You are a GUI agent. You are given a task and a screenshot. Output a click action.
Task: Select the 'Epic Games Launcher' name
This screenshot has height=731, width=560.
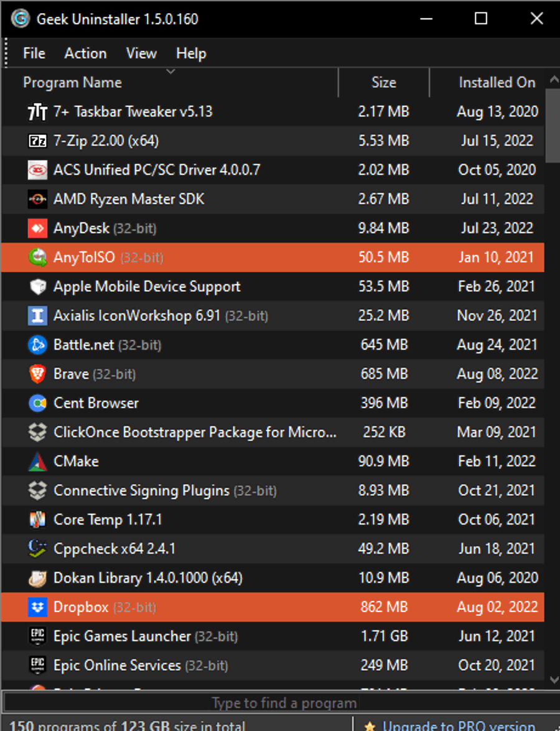click(x=122, y=636)
